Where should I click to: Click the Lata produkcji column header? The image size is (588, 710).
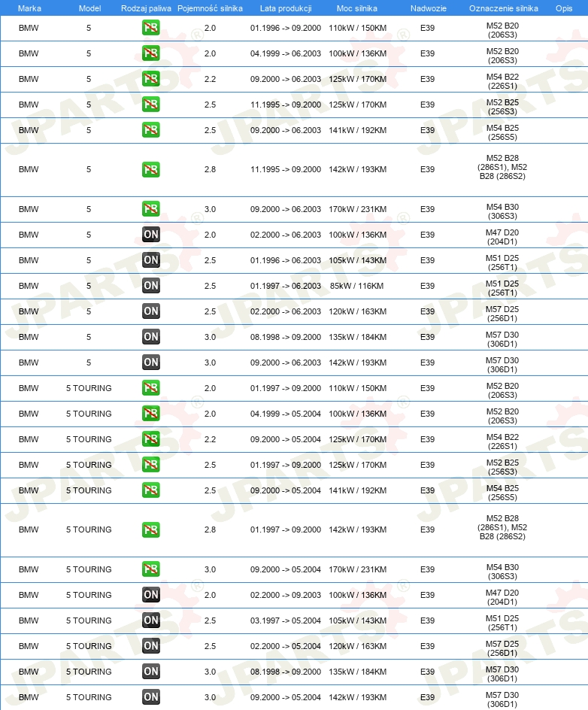point(286,8)
